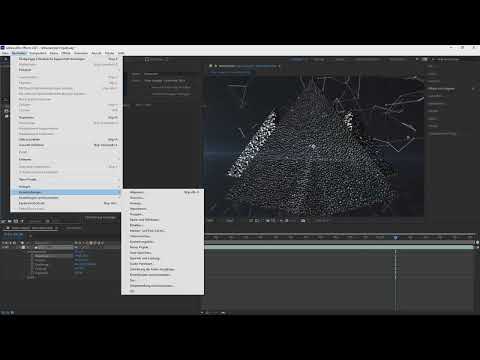Screen dimensions: 480x360
Task: Open Raster und Hilfslinien preferences
Action: pos(163,220)
